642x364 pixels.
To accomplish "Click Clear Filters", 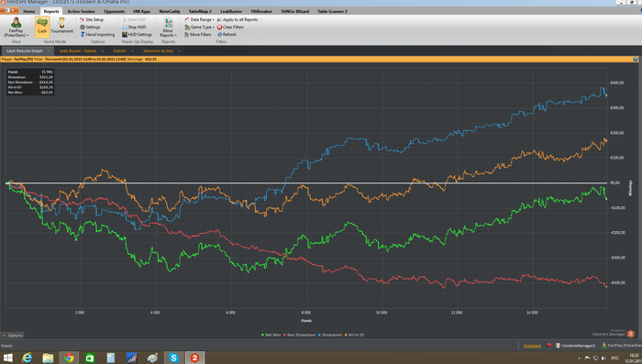I will pos(230,27).
